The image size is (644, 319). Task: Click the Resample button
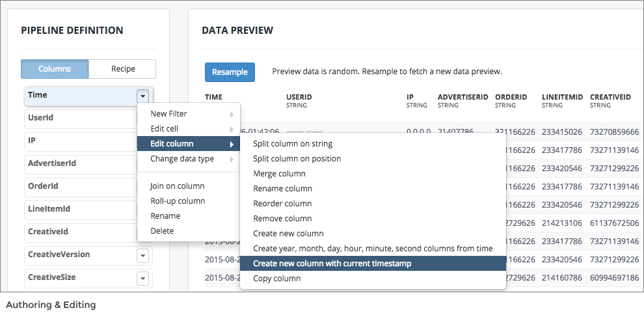[x=230, y=72]
